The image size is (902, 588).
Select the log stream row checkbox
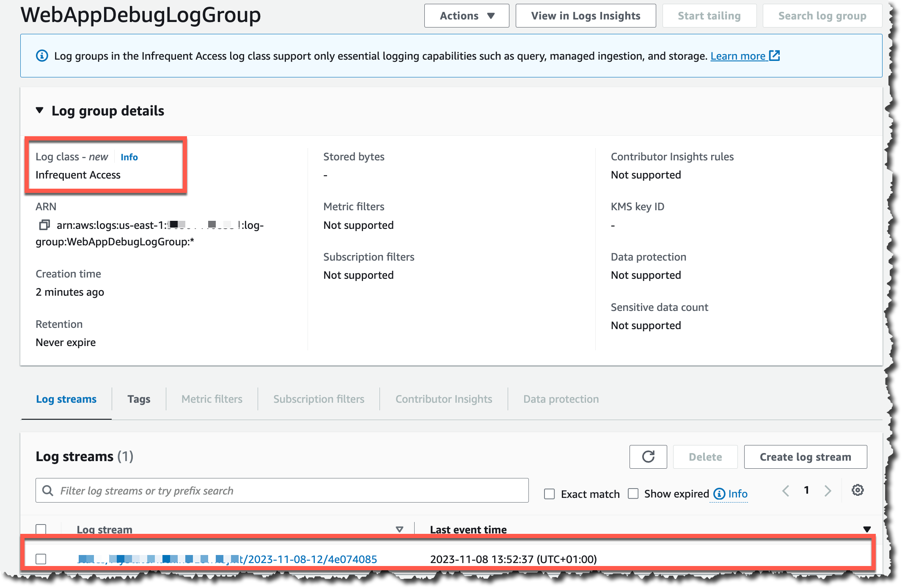coord(41,559)
